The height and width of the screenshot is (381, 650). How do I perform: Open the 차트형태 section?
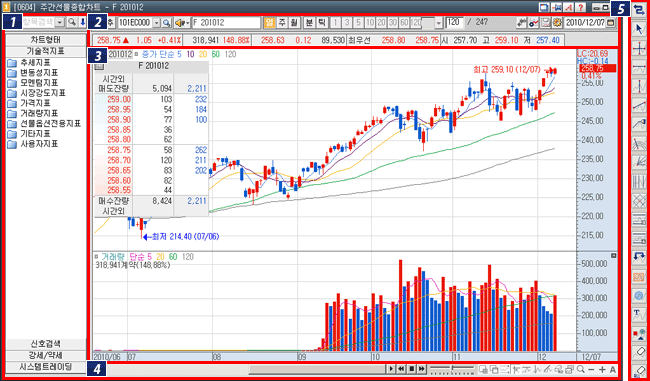click(46, 40)
